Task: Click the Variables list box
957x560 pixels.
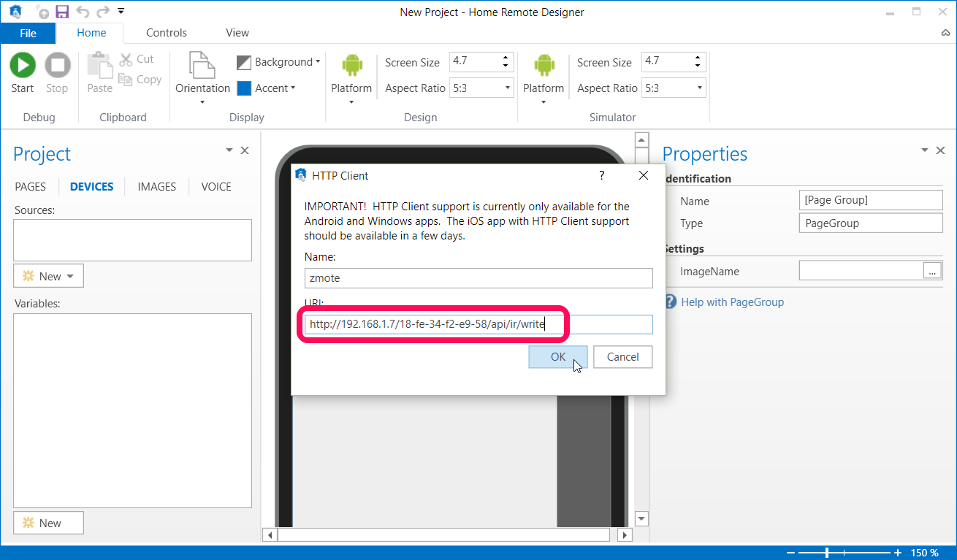Action: coord(132,410)
